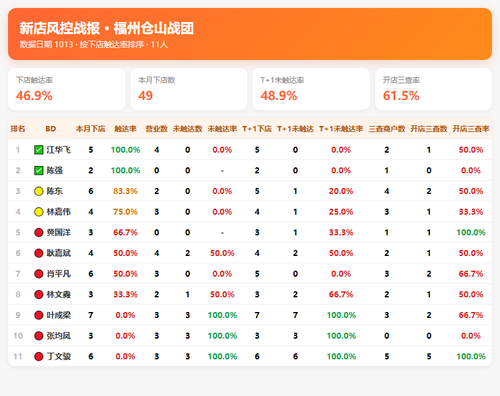
Task: Click the 营业数 column header
Action: pos(156,129)
